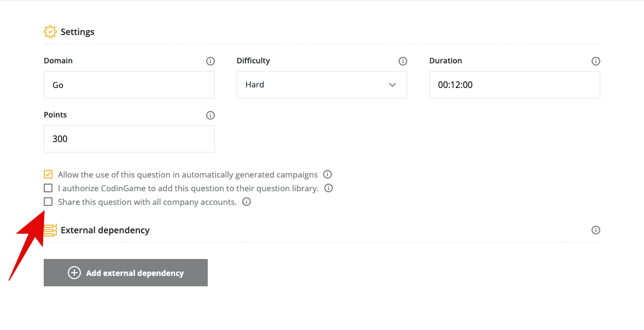Click the Settings section heading
Screen dimensions: 644x330
(x=78, y=32)
